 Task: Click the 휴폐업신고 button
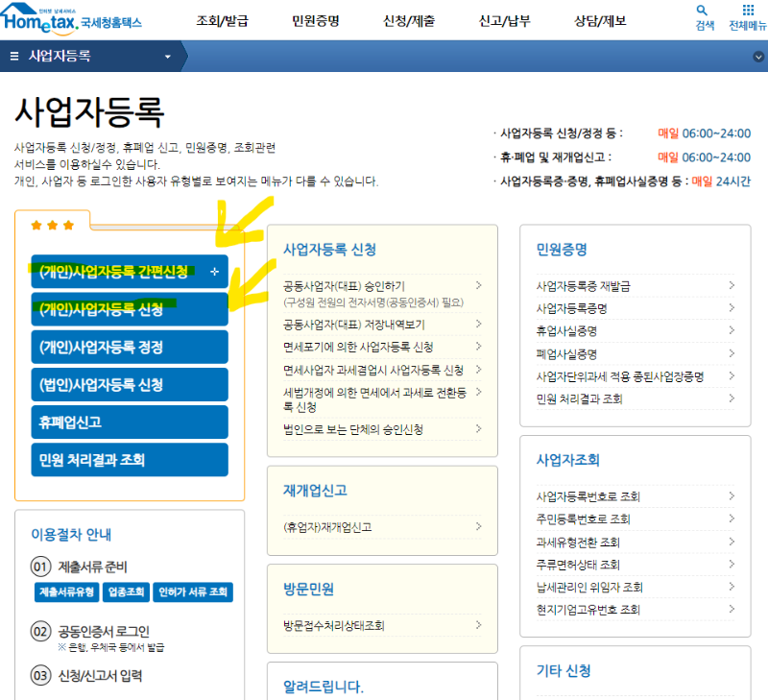[x=130, y=422]
